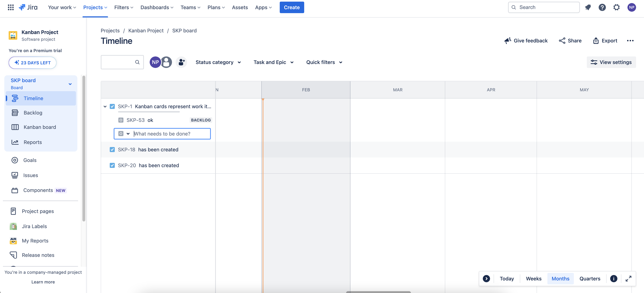Open the settings gear icon
Image resolution: width=644 pixels, height=293 pixels.
(616, 7)
